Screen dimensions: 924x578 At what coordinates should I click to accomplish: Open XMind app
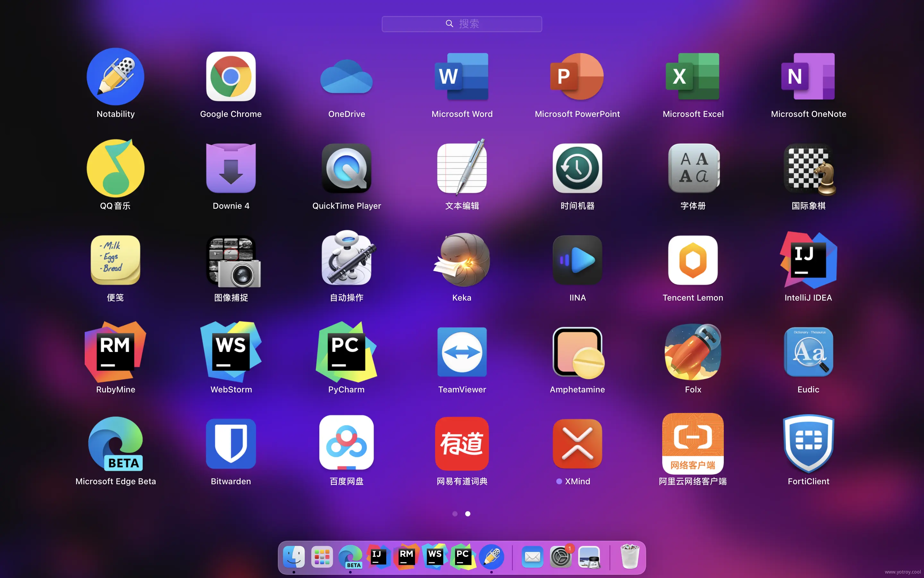pyautogui.click(x=577, y=444)
